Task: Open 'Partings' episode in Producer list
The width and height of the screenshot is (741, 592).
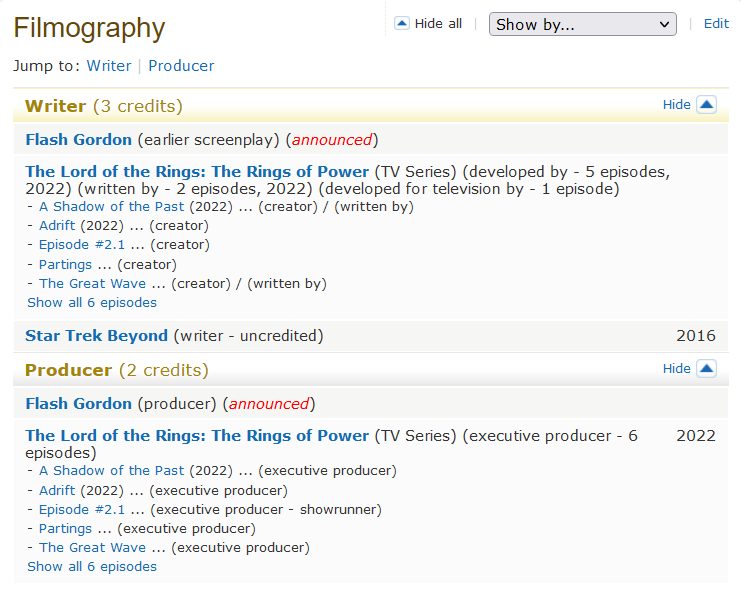Action: click(65, 529)
